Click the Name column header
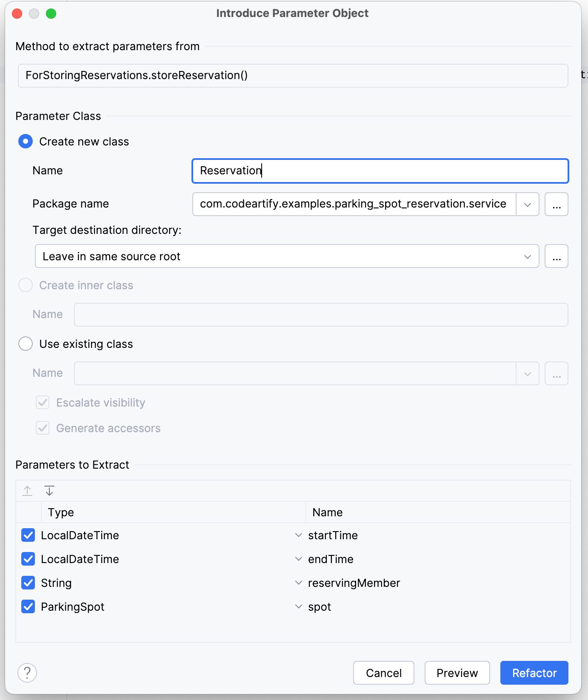588x700 pixels. [438, 512]
